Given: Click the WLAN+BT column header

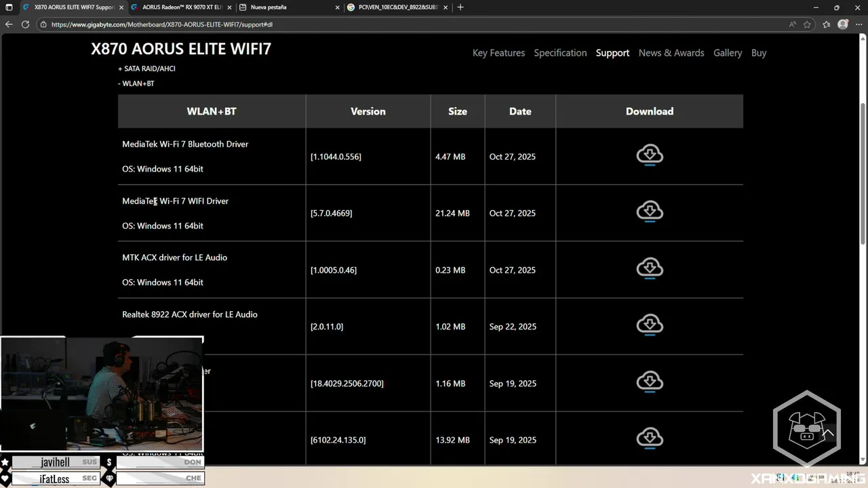Looking at the screenshot, I should click(212, 111).
